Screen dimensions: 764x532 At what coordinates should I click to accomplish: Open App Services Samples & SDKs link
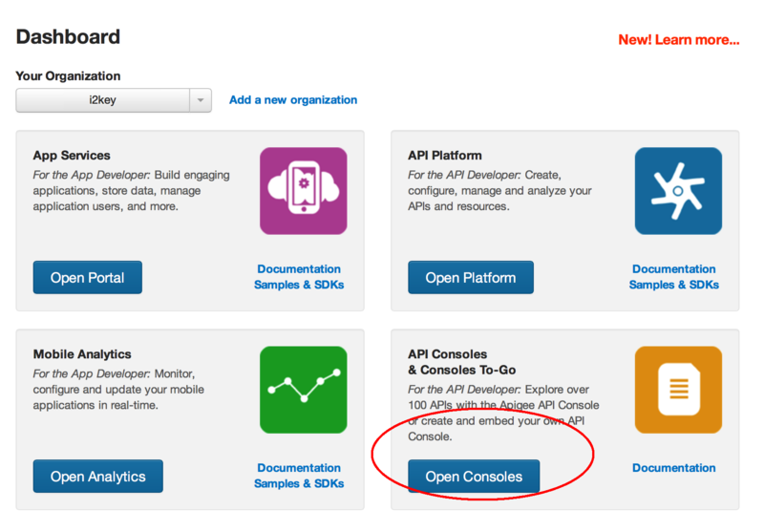click(x=299, y=285)
